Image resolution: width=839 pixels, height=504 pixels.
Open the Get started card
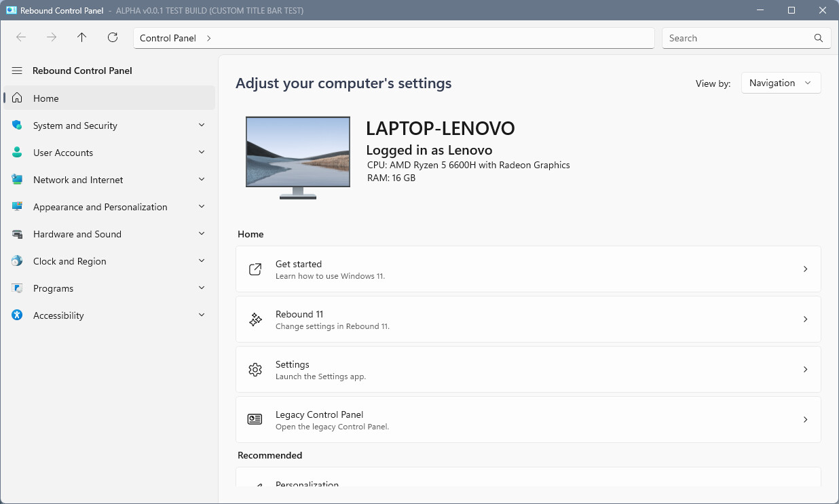click(x=528, y=269)
